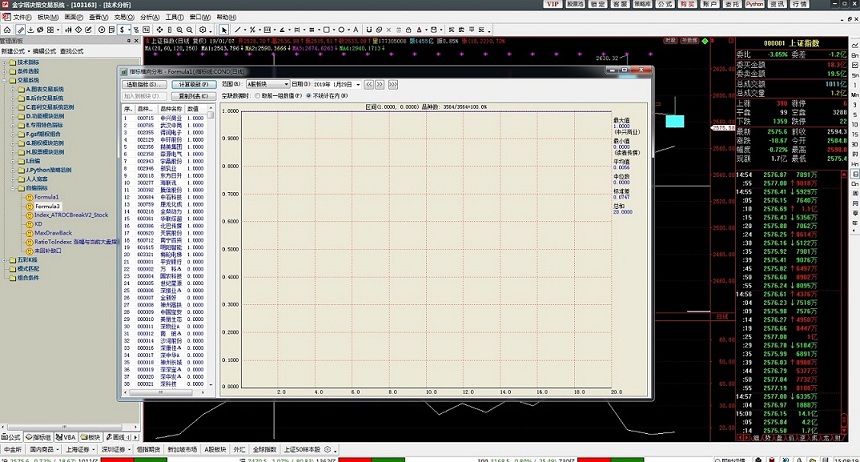Open the 交易 menu
Screen dimensions: 860x462
tap(124, 18)
